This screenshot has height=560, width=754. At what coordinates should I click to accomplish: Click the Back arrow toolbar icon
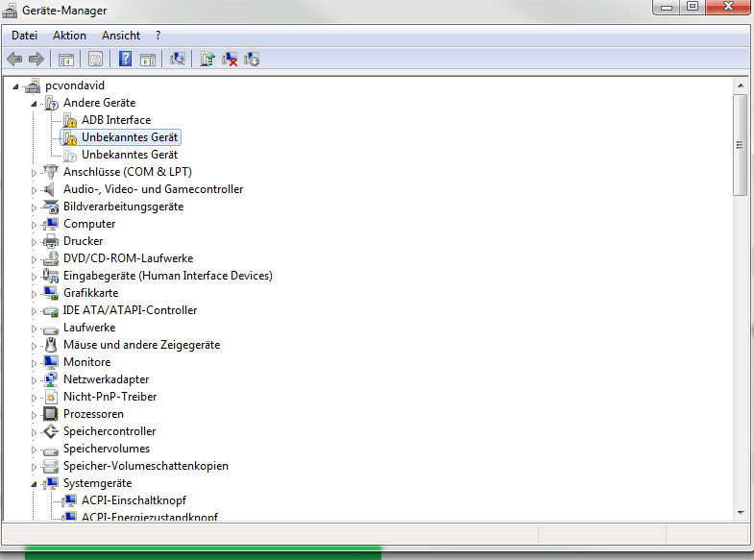click(14, 60)
